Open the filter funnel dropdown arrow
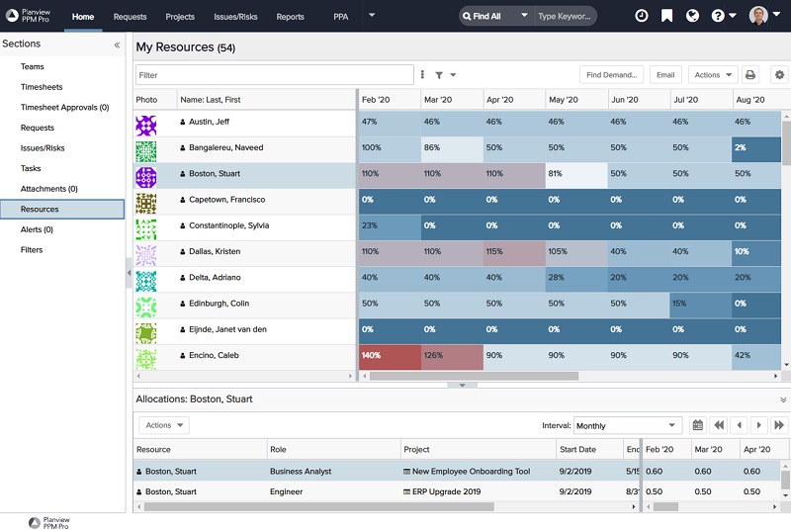The height and width of the screenshot is (532, 791). coord(453,75)
